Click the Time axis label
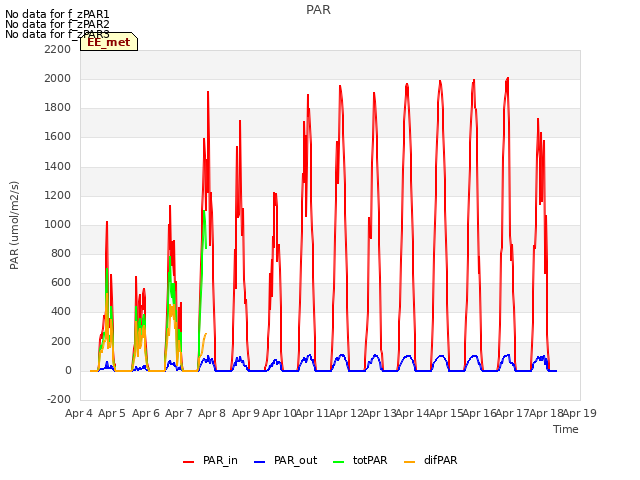Viewport: 640px width, 480px height. tap(566, 429)
